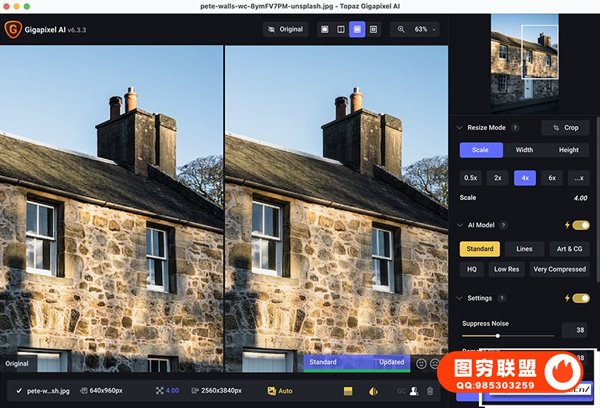Image resolution: width=600 pixels, height=408 pixels.
Task: Click the happy face rating icon
Action: pos(421,363)
